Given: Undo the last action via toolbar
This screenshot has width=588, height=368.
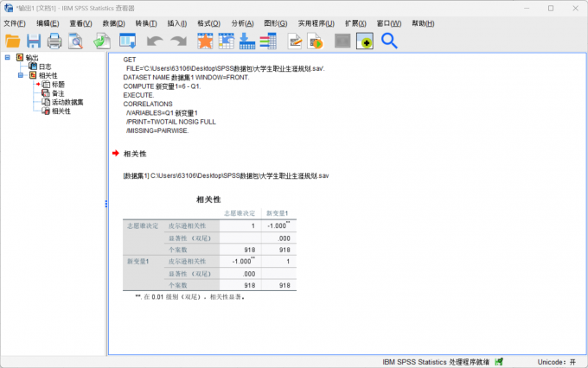Looking at the screenshot, I should pos(155,41).
